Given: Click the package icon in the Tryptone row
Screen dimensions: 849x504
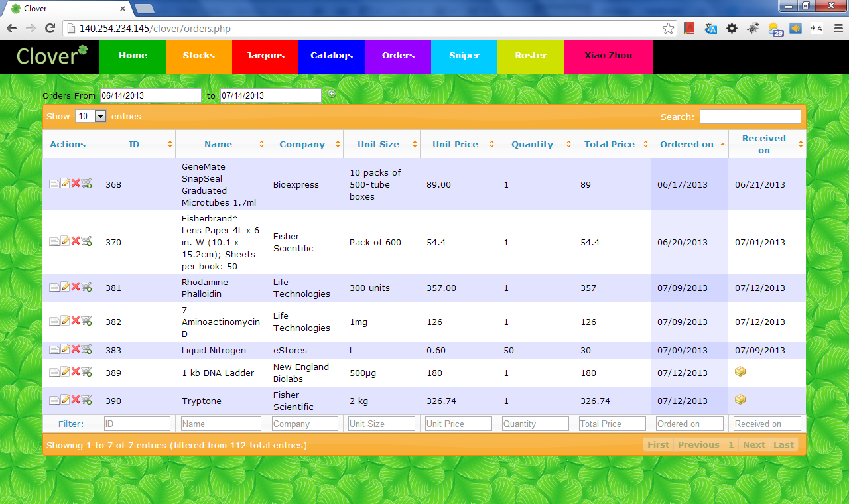Looking at the screenshot, I should tap(740, 400).
